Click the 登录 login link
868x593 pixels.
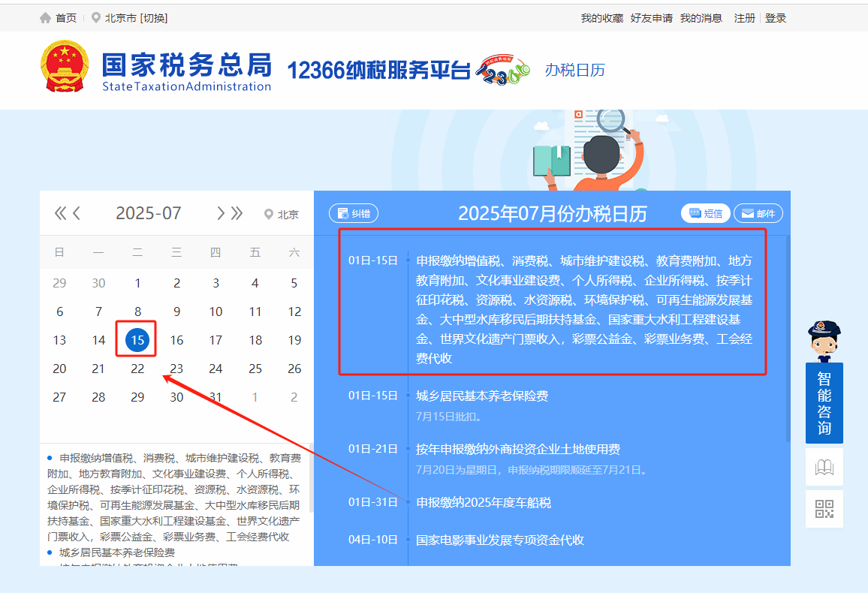(x=776, y=18)
